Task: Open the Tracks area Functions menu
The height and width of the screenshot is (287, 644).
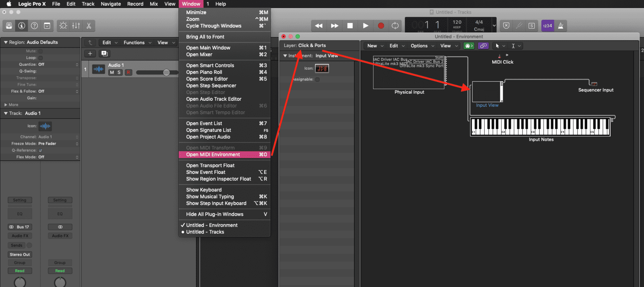Action: [138, 42]
